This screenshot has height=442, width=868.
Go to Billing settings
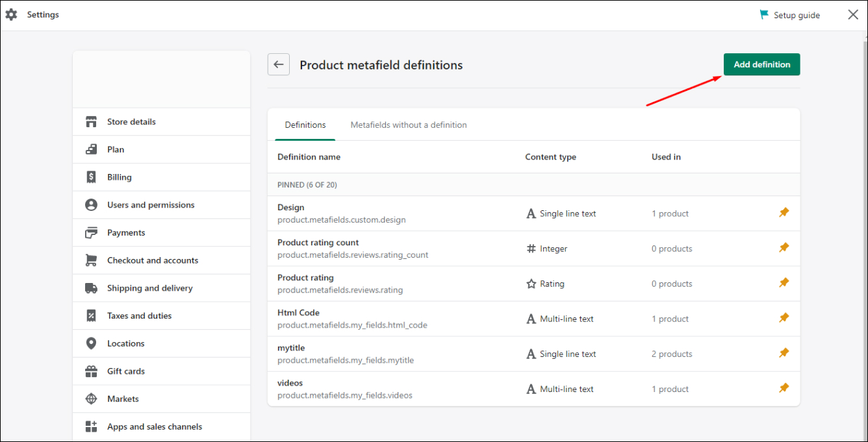[161, 177]
